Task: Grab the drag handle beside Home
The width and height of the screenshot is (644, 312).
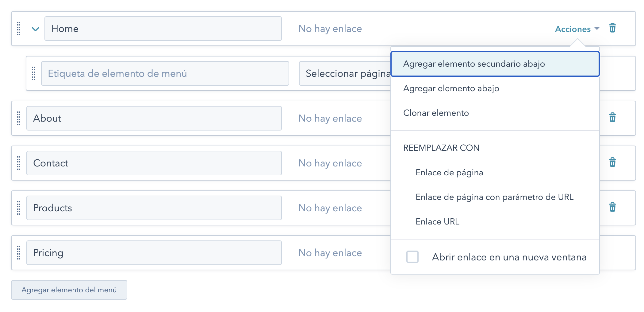Action: 19,29
